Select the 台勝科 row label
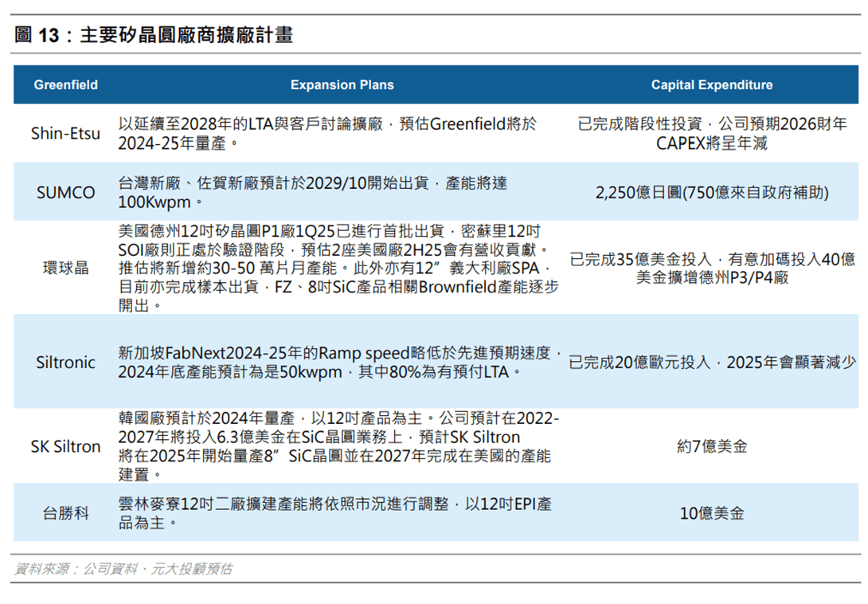The width and height of the screenshot is (868, 604). [x=65, y=514]
